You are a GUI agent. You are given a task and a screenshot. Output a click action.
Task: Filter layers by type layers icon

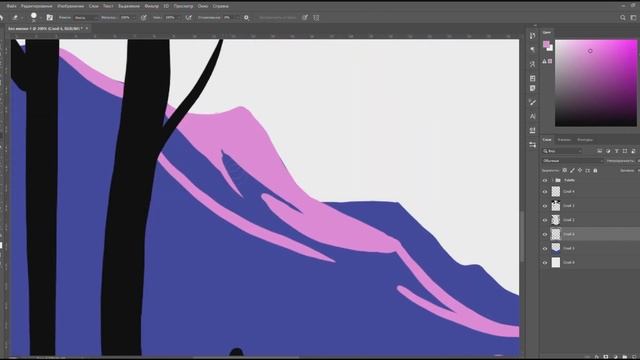[x=616, y=151]
